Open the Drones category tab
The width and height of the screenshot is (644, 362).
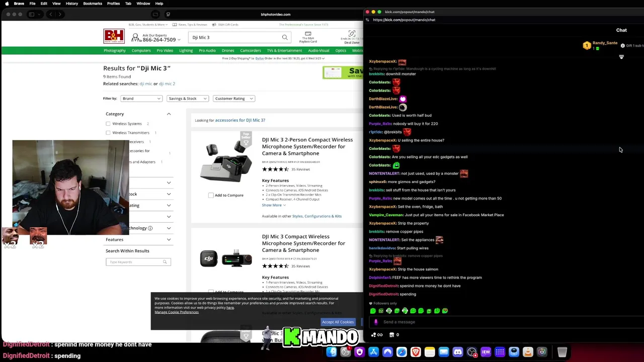(x=228, y=50)
